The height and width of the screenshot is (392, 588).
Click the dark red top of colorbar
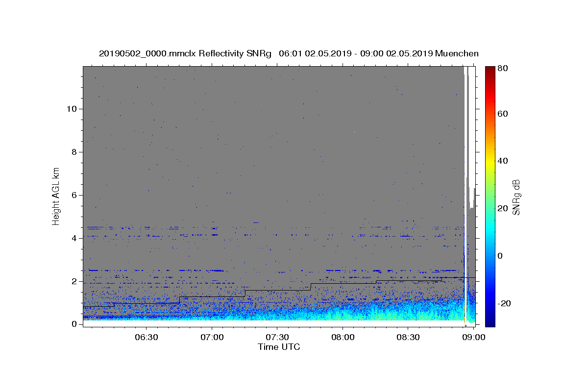[x=490, y=69]
